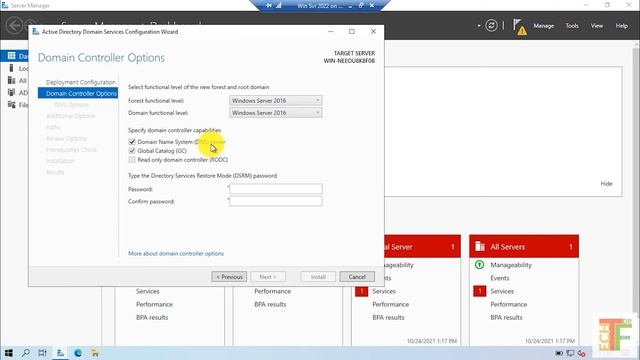Screen dimensions: 640x360
Task: Pin the remote connection bar
Action: (x=269, y=6)
